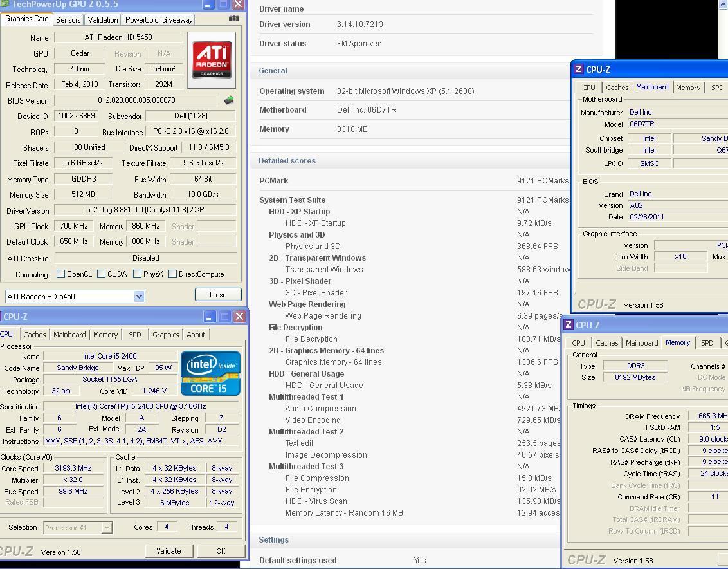Toggle the DirectCompute checkbox
Image resolution: width=728 pixels, height=569 pixels.
[172, 274]
